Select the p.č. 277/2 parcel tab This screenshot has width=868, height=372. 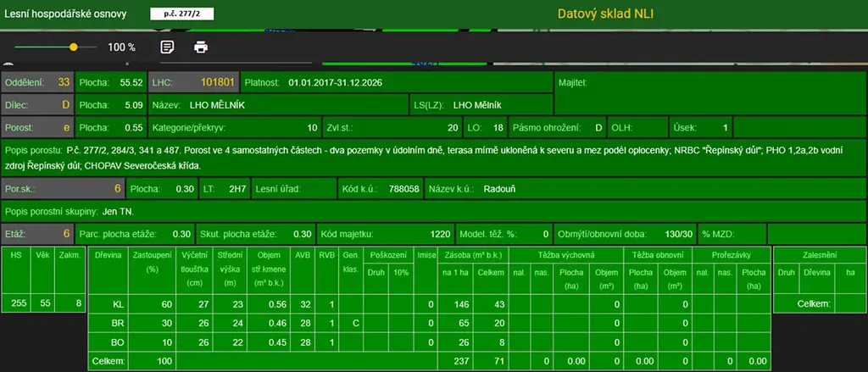(182, 14)
